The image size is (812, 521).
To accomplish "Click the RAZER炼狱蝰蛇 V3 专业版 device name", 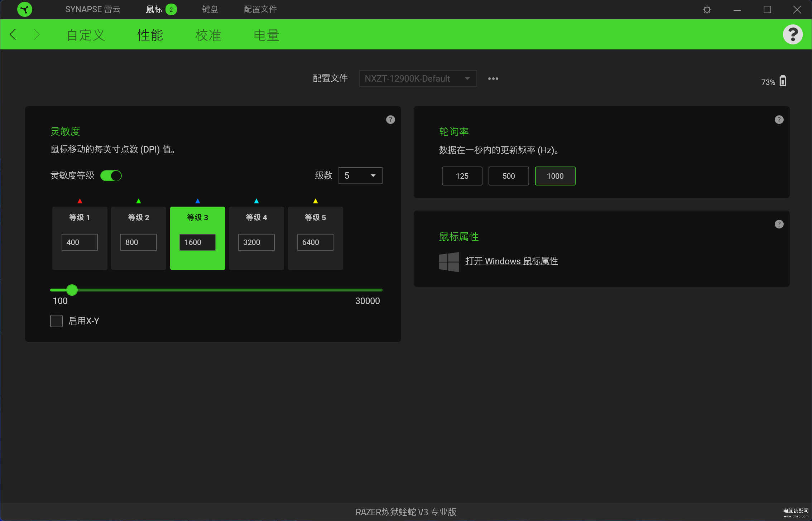I will point(406,512).
